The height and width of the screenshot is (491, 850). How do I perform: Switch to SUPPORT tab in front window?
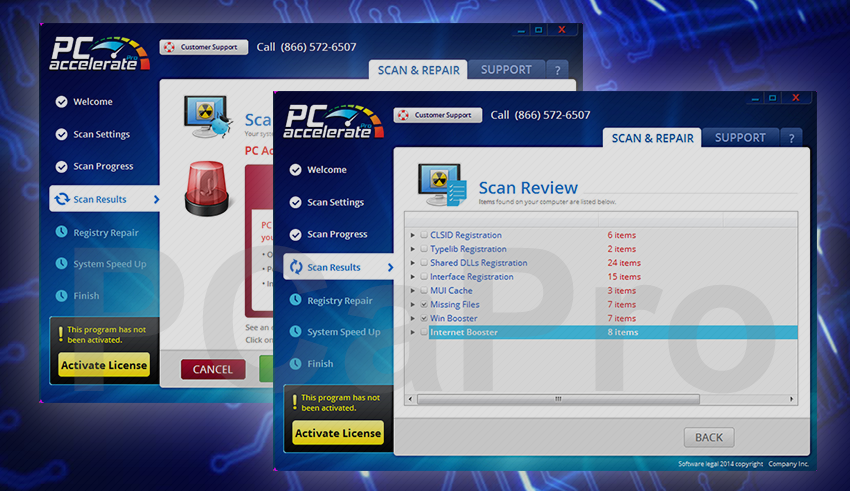[x=740, y=138]
